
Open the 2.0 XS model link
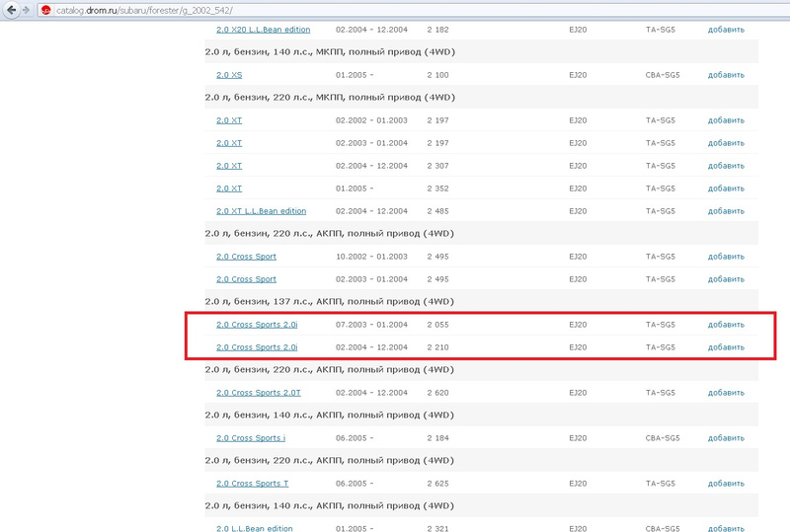click(228, 75)
